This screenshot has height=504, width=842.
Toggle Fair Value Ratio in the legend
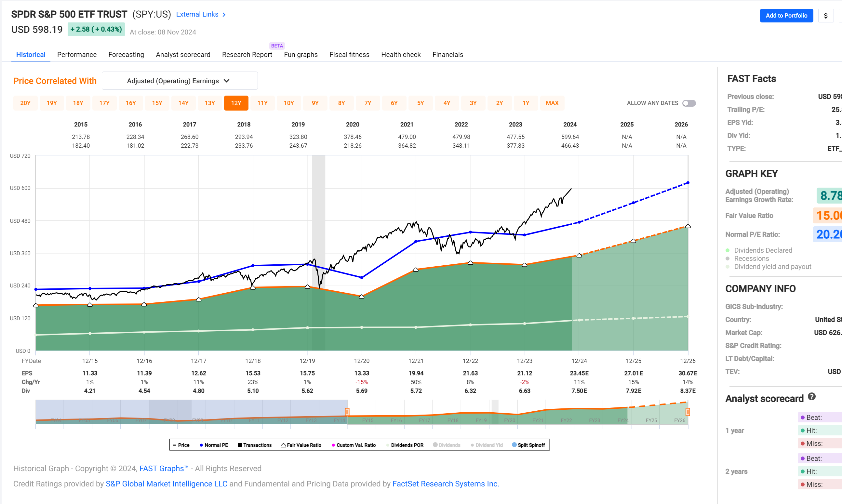coord(301,445)
